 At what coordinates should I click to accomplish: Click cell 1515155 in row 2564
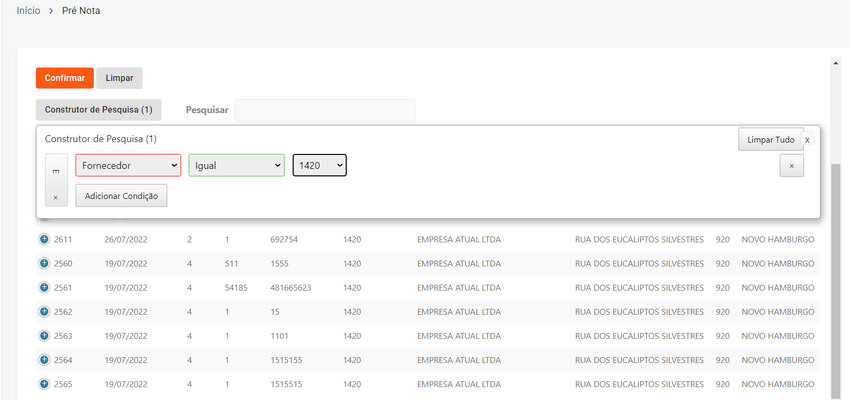[x=286, y=360]
